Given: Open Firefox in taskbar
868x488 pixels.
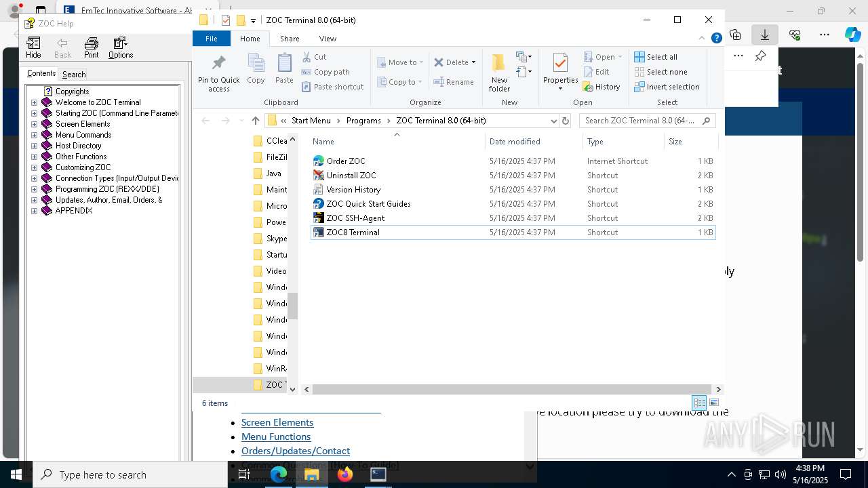Looking at the screenshot, I should tap(345, 474).
